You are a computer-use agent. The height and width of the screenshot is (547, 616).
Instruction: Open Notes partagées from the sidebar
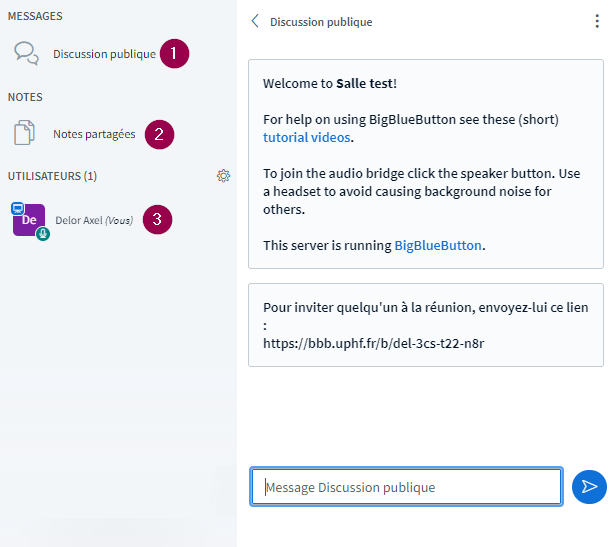pyautogui.click(x=94, y=134)
